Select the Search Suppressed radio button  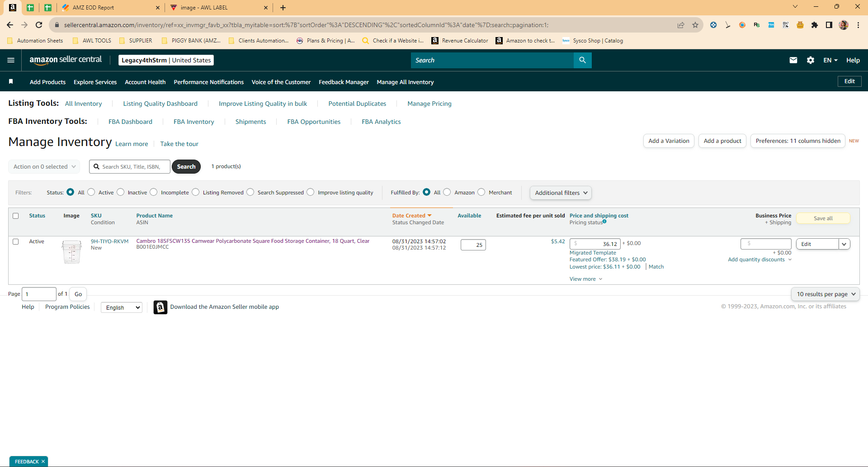pos(250,192)
